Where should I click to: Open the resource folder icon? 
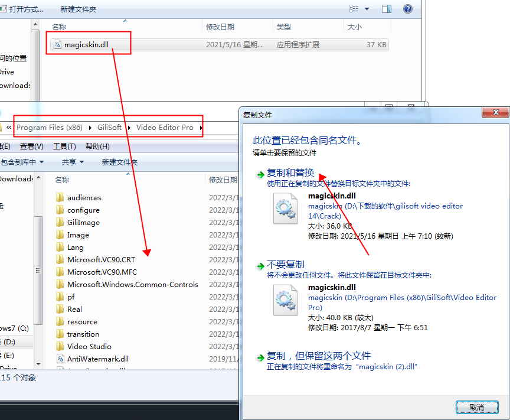tap(60, 321)
